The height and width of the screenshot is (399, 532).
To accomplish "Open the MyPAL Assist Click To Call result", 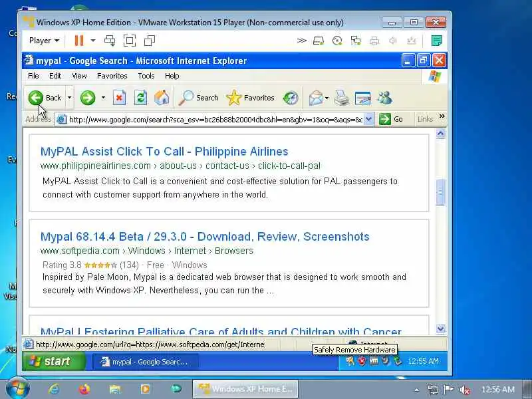I will click(164, 152).
